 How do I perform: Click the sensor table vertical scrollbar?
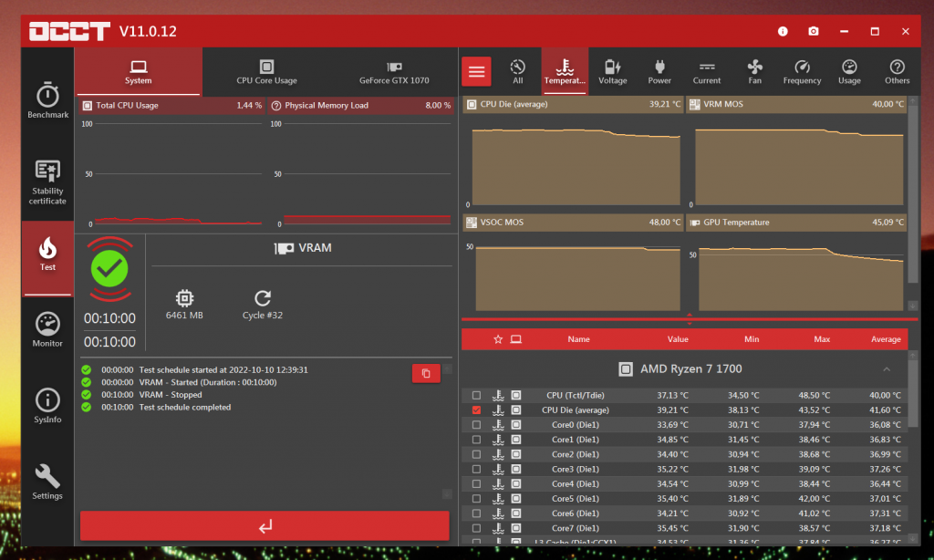912,393
